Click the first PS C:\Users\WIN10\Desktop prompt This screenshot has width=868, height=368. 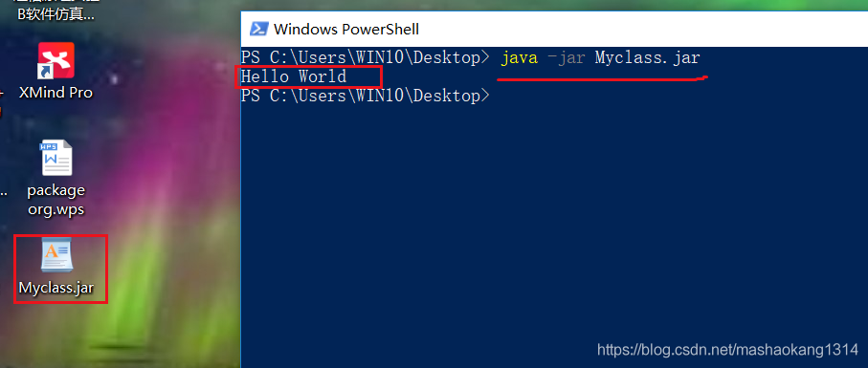(366, 57)
